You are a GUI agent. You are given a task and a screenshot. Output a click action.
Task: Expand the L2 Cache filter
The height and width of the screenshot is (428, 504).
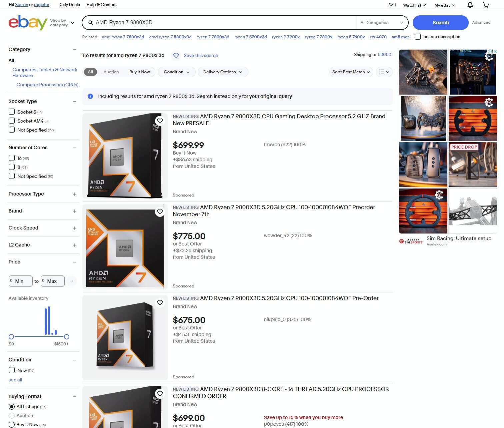click(x=75, y=245)
